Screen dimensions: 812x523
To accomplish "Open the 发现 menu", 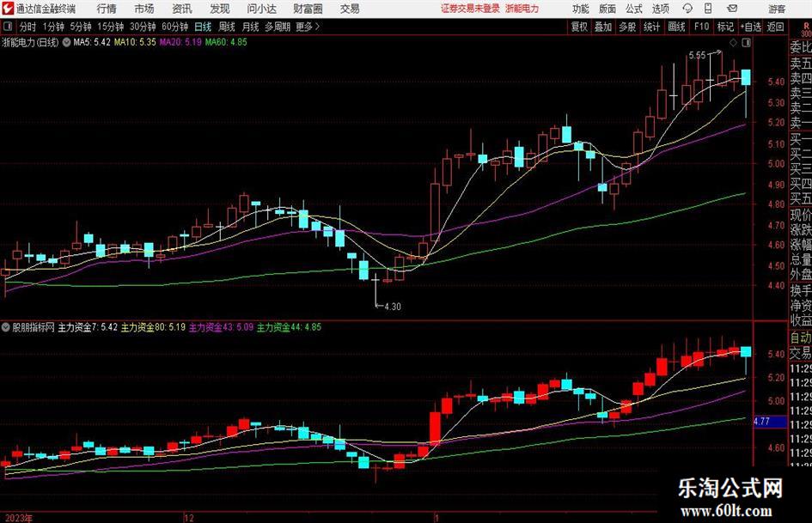I will point(220,9).
